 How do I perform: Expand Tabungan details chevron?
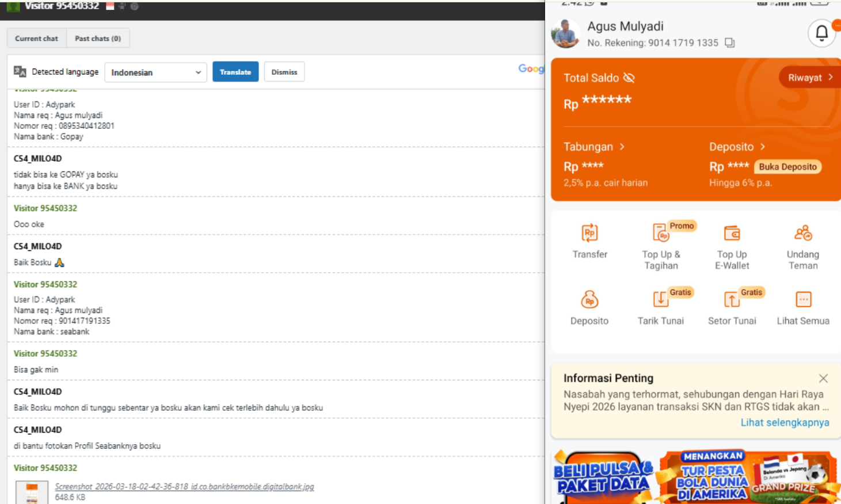pos(622,147)
